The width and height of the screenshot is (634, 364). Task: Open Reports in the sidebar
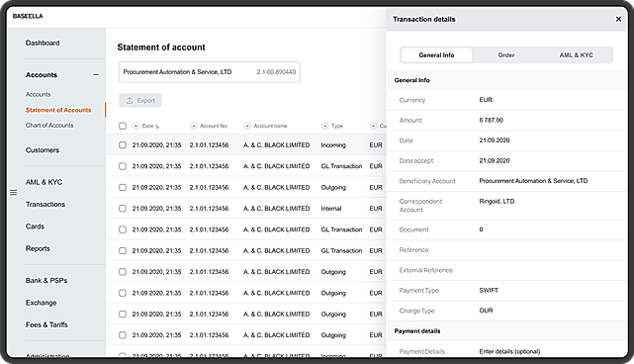(38, 248)
